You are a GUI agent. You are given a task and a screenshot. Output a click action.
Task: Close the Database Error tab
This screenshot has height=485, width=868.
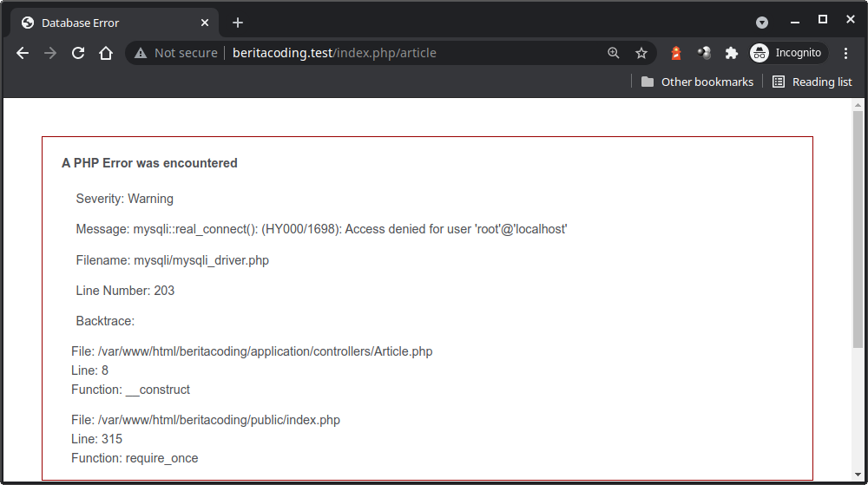pyautogui.click(x=204, y=23)
